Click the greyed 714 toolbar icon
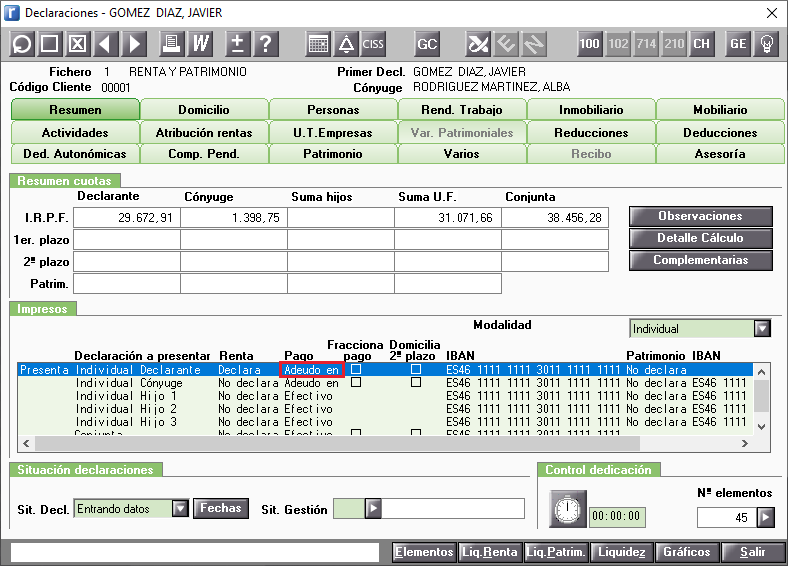 click(x=646, y=44)
